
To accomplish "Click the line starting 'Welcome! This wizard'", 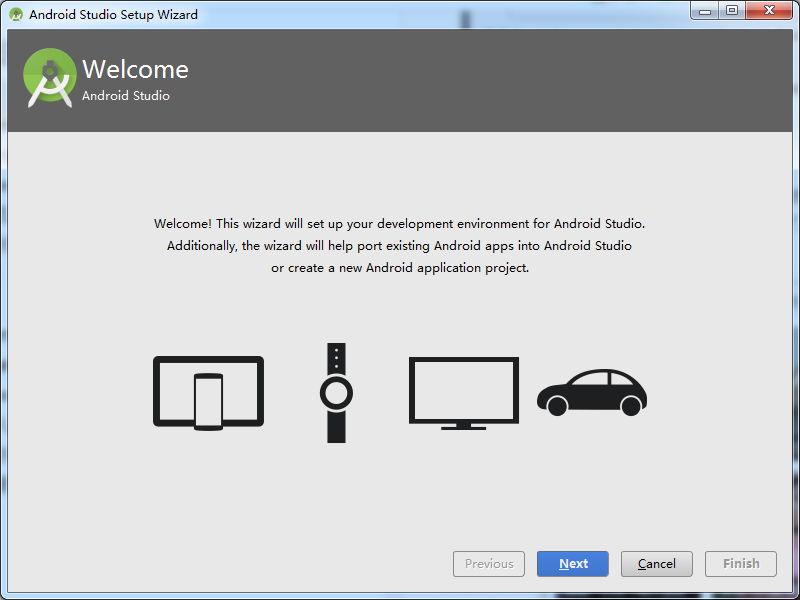I will (x=399, y=224).
